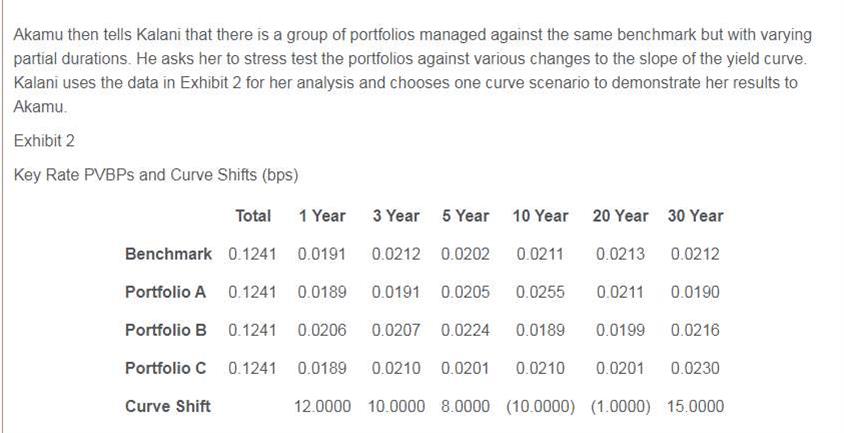Image resolution: width=844 pixels, height=433 pixels.
Task: Click the Benchmark Total value 0.1241
Action: [x=253, y=254]
